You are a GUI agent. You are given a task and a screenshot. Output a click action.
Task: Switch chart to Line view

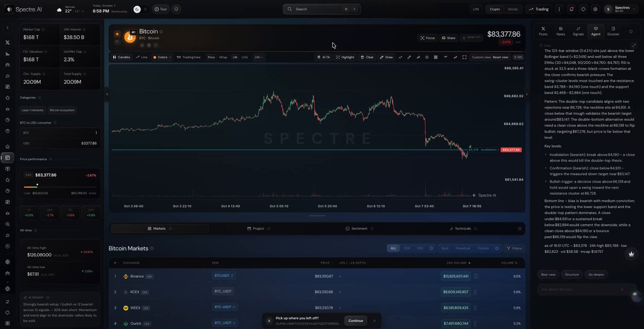[x=142, y=57]
